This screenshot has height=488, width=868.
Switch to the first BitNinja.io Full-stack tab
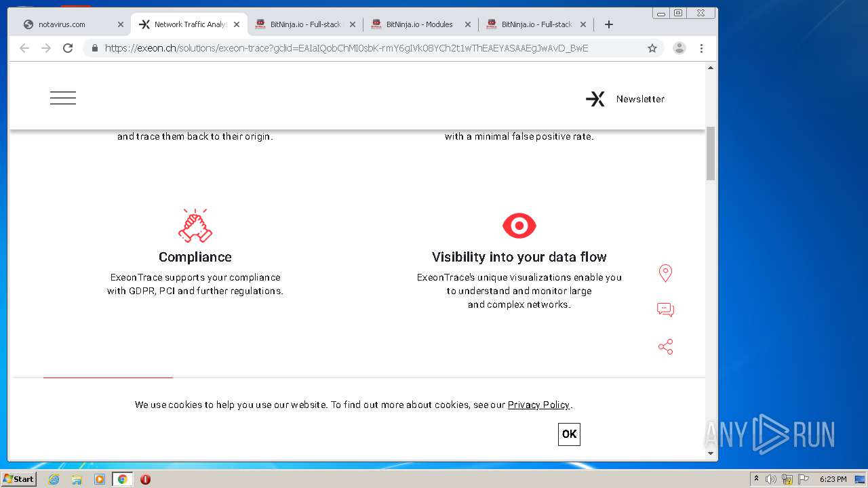coord(305,24)
